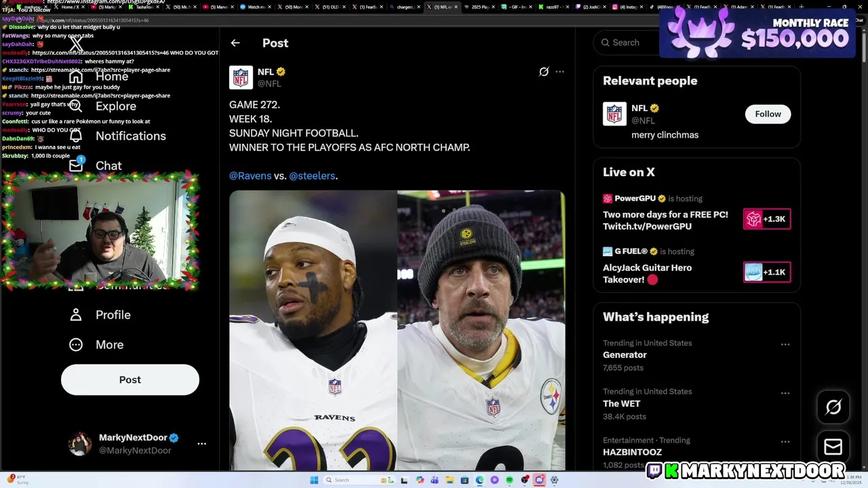Image resolution: width=868 pixels, height=488 pixels.
Task: Switch to the 'Watch m' browser tab
Action: pos(256,7)
